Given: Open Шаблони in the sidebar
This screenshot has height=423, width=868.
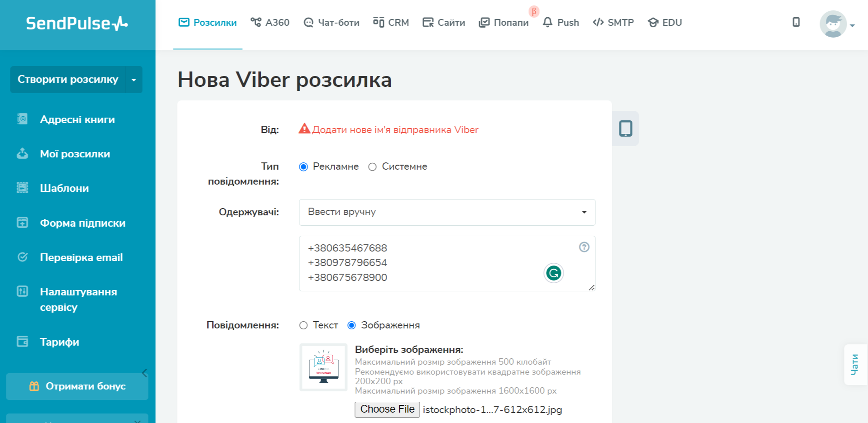Looking at the screenshot, I should pyautogui.click(x=64, y=188).
